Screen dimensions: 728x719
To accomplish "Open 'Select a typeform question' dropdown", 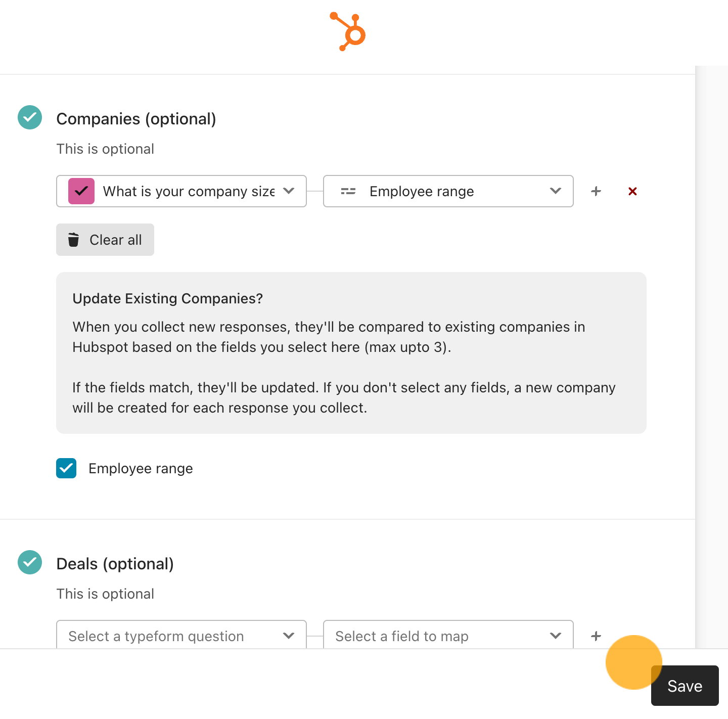I will pyautogui.click(x=181, y=635).
